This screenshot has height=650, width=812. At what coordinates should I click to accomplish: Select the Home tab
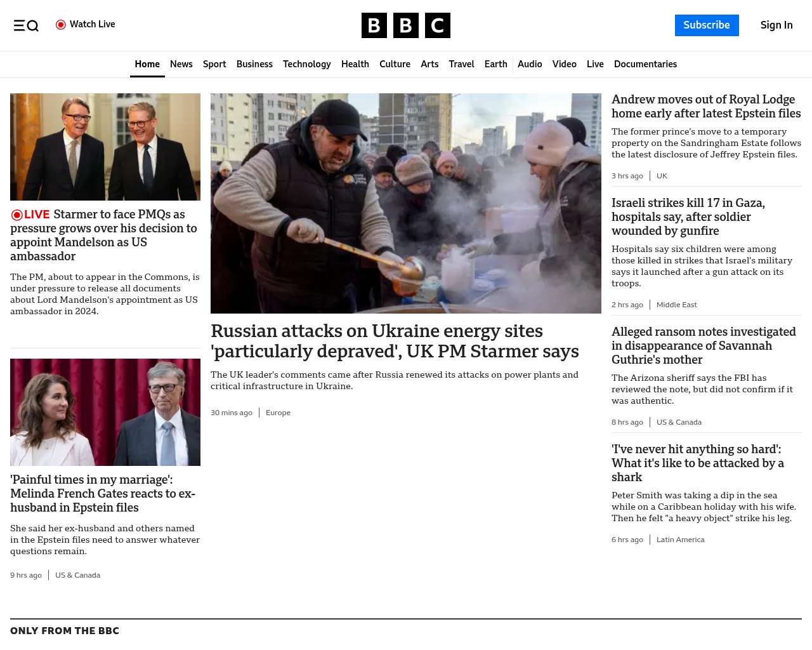click(x=147, y=64)
